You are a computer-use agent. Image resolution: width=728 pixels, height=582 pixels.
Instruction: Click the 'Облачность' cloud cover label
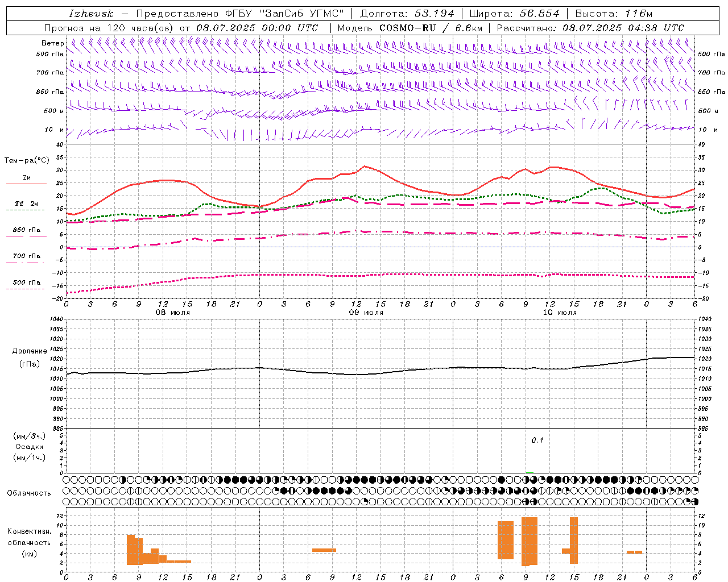click(x=29, y=493)
